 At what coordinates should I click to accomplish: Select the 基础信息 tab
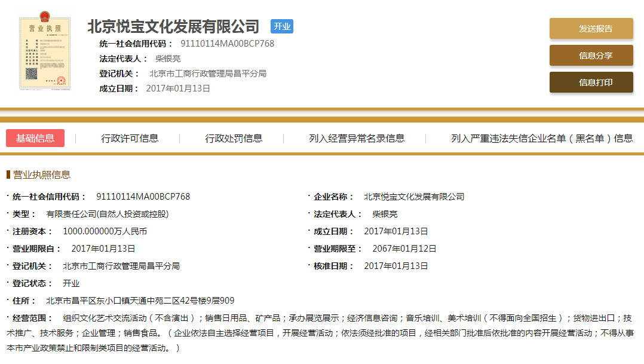pyautogui.click(x=35, y=138)
